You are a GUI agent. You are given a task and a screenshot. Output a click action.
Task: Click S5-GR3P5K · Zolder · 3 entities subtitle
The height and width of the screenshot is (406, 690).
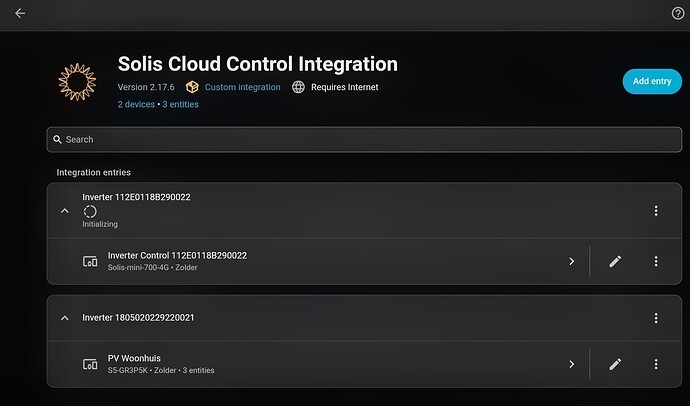coord(161,370)
